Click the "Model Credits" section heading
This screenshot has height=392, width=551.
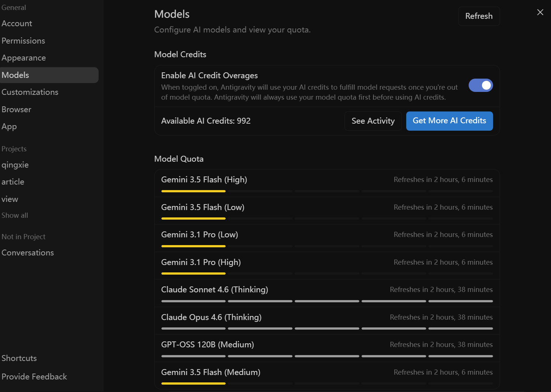coord(180,55)
